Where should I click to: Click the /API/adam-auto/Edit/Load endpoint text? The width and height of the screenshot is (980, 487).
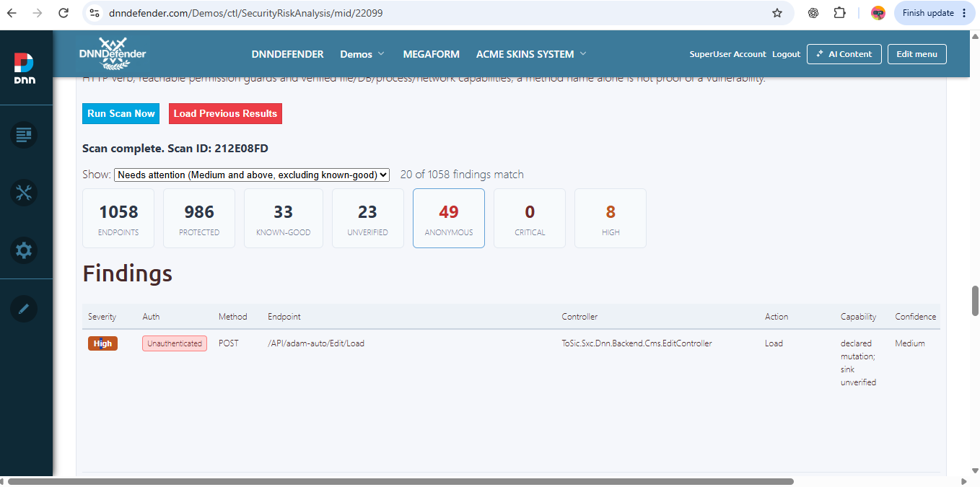coord(316,343)
